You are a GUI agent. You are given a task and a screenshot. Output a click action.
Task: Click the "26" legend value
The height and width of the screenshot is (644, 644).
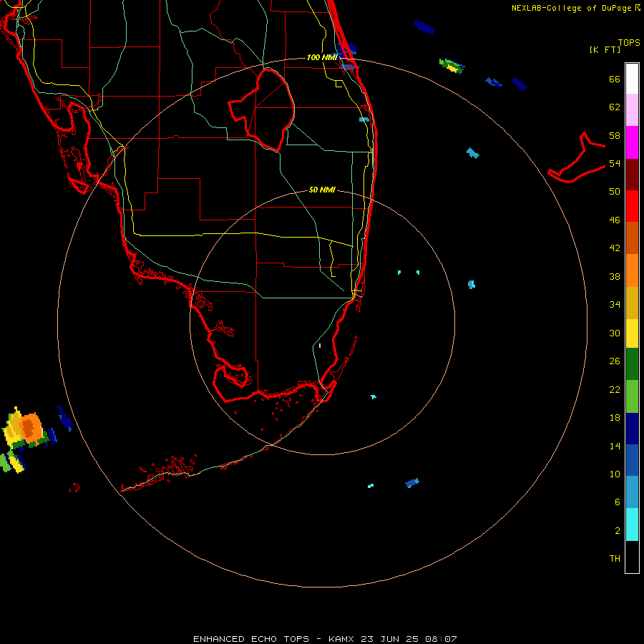615,361
